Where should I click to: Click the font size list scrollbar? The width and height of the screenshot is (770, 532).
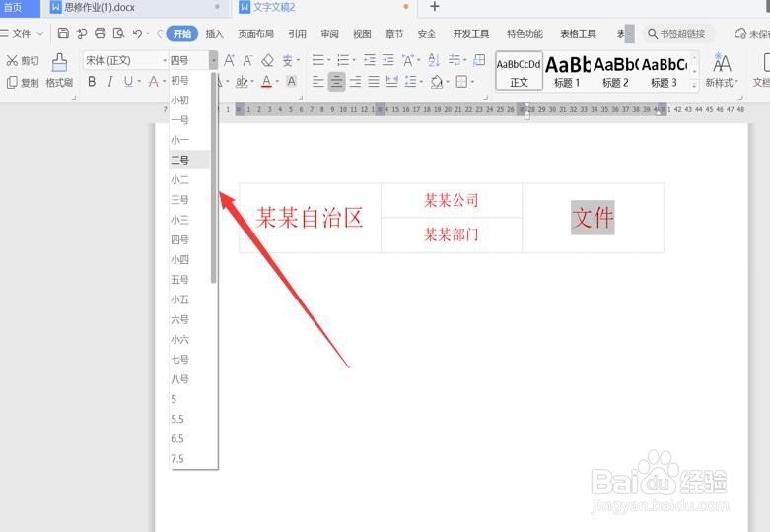pos(213,177)
